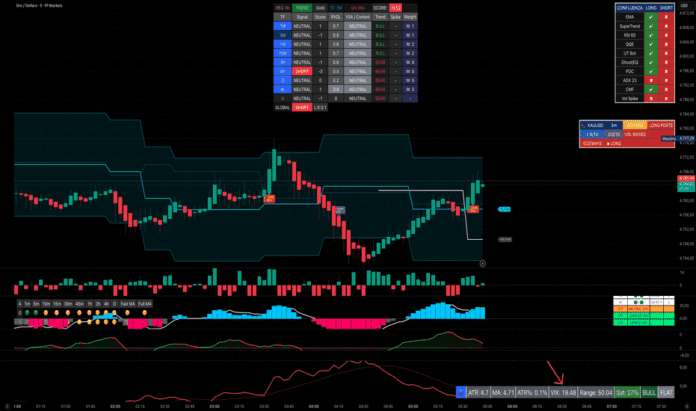
Task: Click the Full MA label
Action: coord(145,302)
